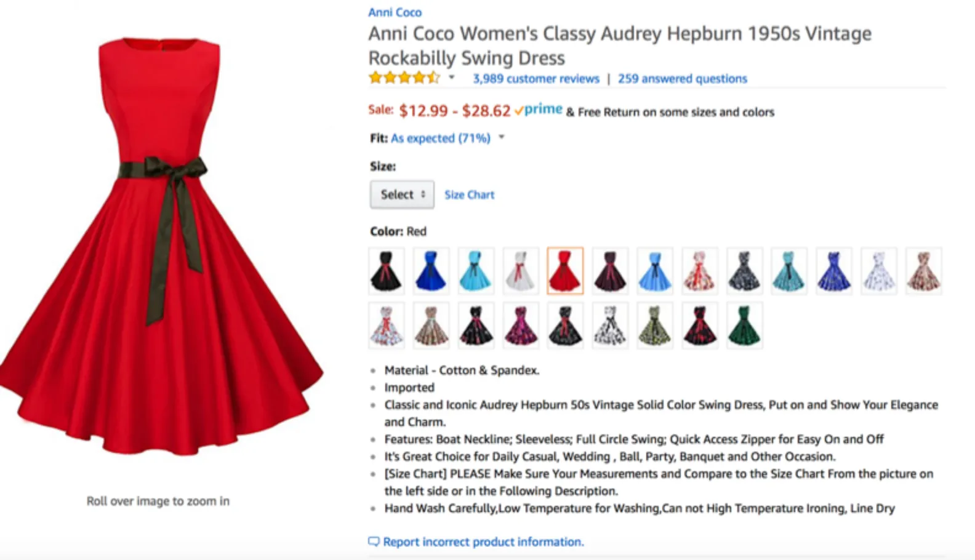Screen dimensions: 975x560
Task: Select the dark green dress swatch
Action: coord(744,326)
